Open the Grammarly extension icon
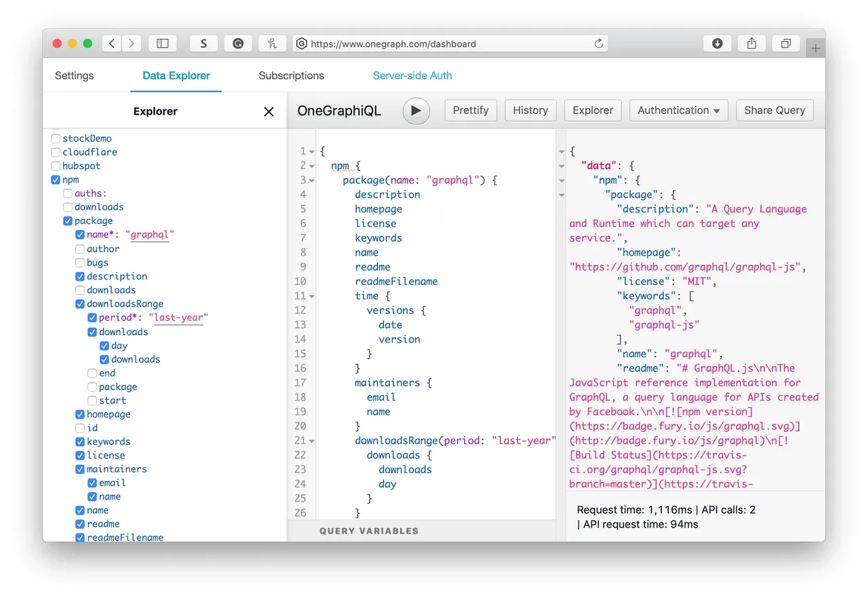This screenshot has width=868, height=598. point(238,43)
